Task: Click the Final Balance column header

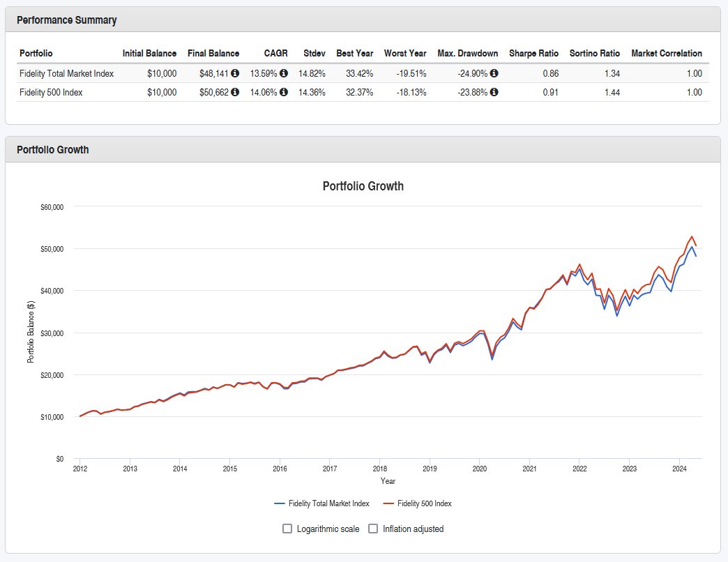Action: 213,54
